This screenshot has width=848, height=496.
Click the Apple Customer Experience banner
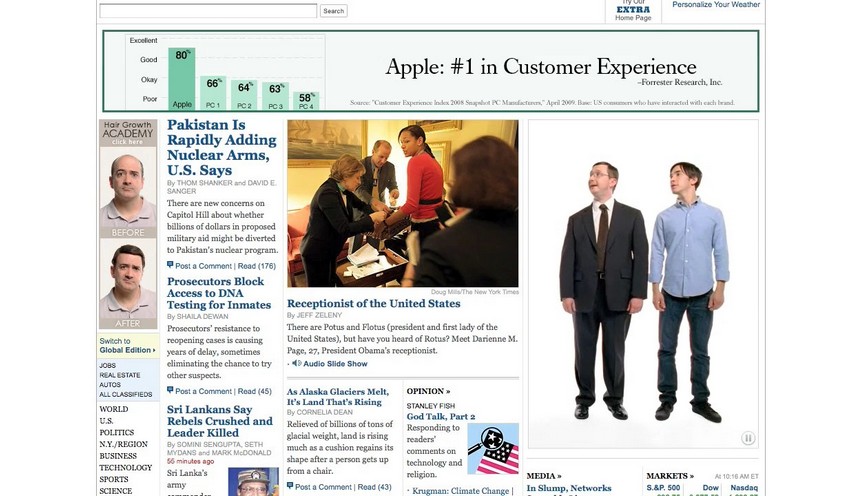[431, 71]
